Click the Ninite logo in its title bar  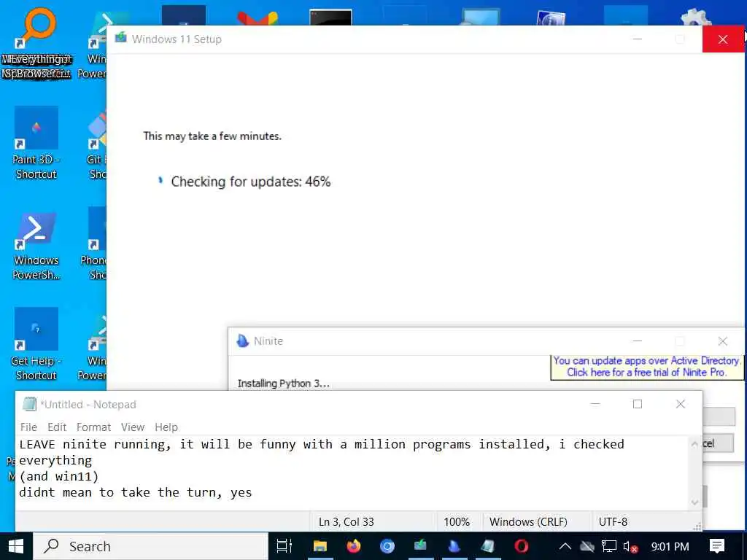[x=242, y=341]
